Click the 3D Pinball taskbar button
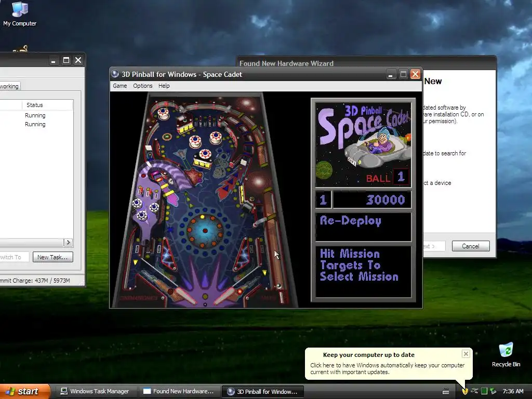The height and width of the screenshot is (399, 532). [262, 392]
